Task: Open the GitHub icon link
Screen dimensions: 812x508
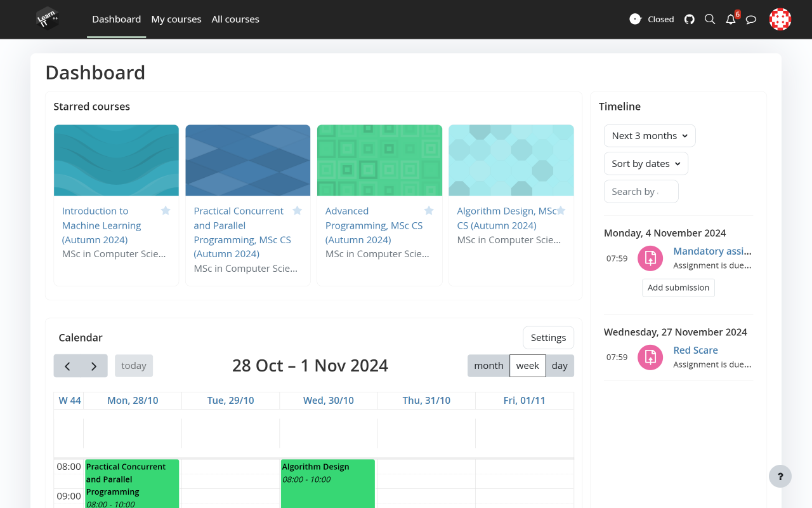Action: pos(690,19)
